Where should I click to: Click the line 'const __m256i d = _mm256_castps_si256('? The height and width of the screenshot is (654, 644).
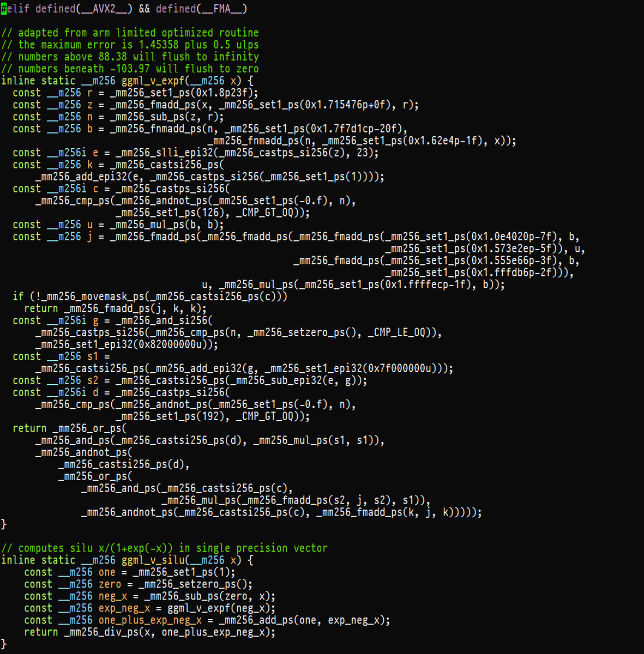121,392
